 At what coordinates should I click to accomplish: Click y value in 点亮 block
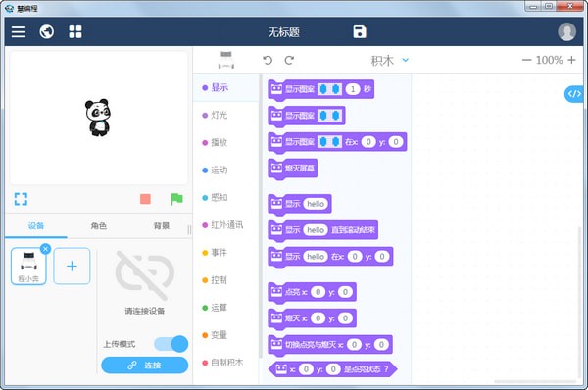point(345,292)
